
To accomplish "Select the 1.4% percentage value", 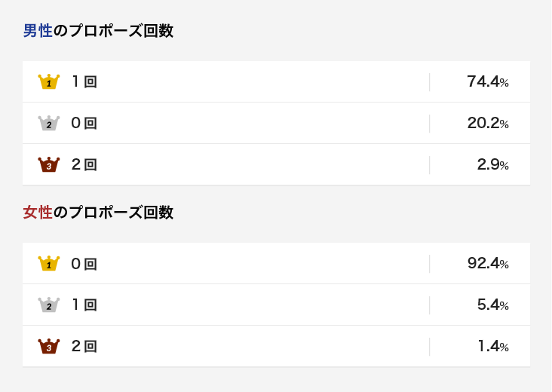I will [493, 346].
